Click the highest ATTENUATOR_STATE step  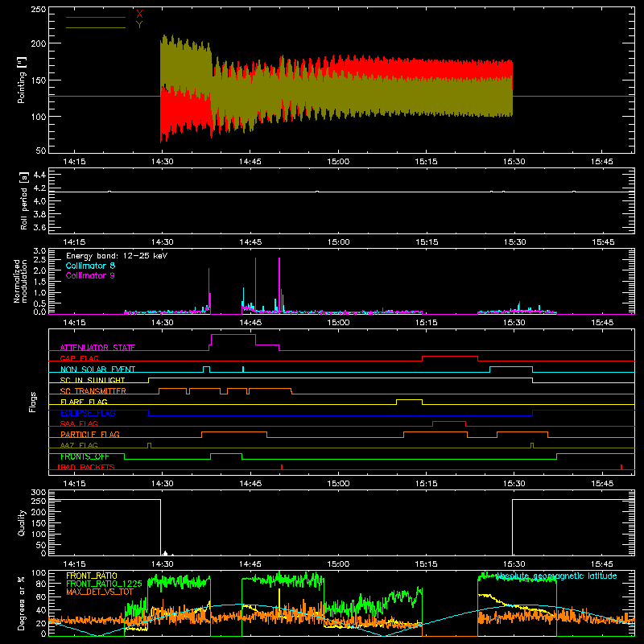(233, 334)
